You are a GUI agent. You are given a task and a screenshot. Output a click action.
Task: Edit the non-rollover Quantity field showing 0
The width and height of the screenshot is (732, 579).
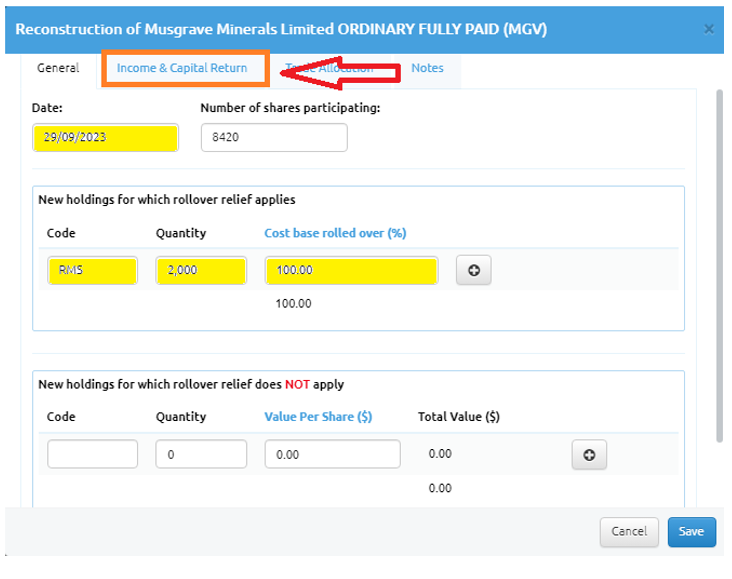[x=201, y=454]
